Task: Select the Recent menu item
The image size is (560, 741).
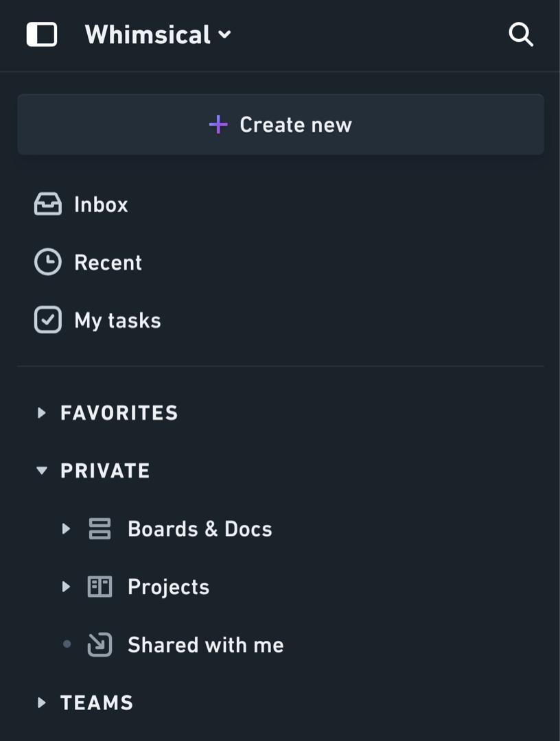Action: click(281, 262)
